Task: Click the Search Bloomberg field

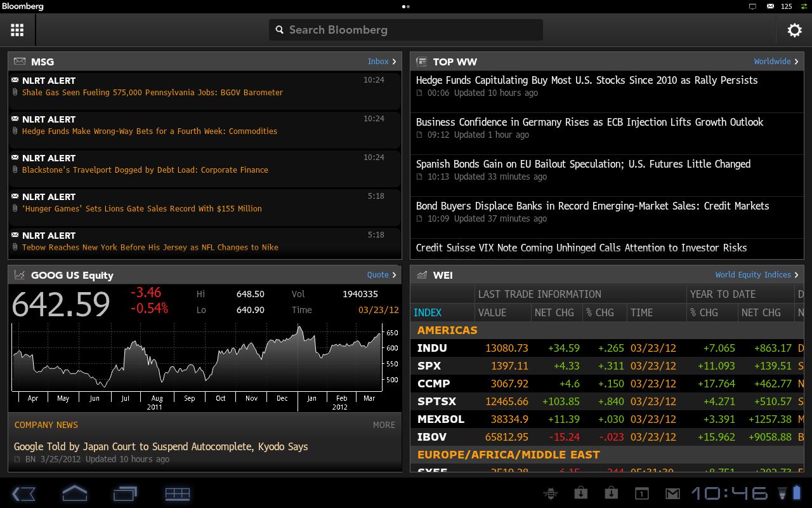Action: 406,30
